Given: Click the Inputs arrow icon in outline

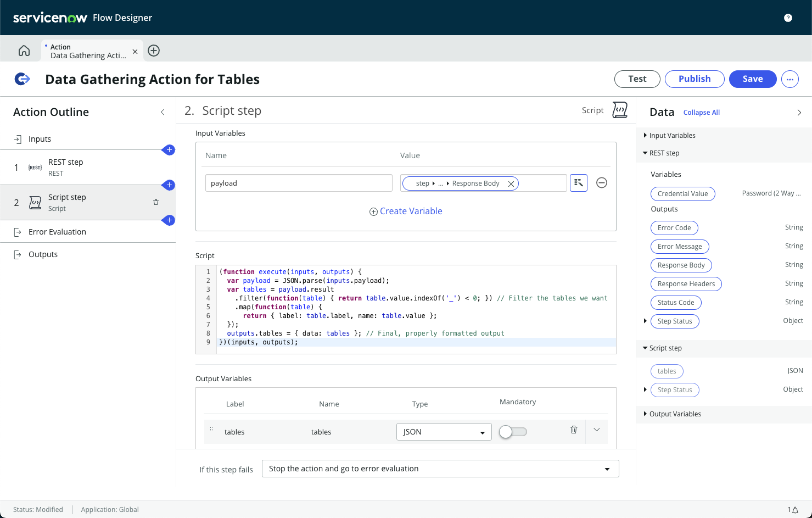Looking at the screenshot, I should [x=18, y=139].
